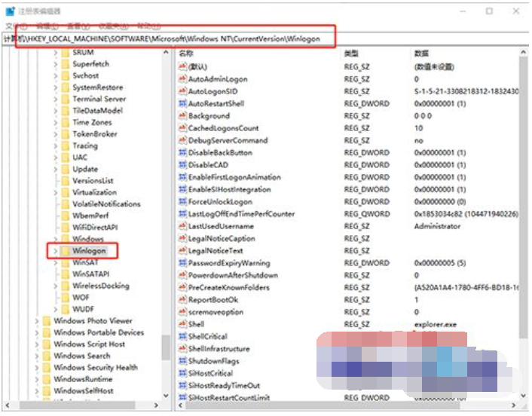Click the Windows Photo Viewer folder icon

(x=46, y=321)
